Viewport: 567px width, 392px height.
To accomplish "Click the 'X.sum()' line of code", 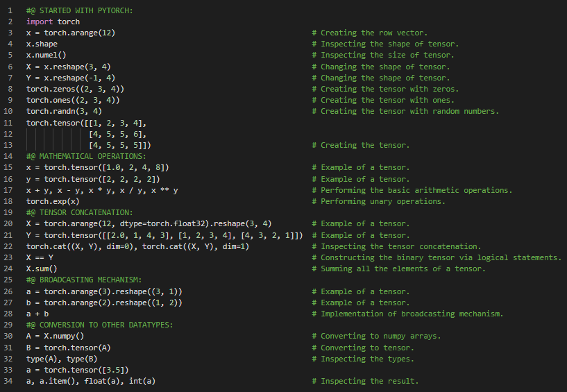I will 42,269.
